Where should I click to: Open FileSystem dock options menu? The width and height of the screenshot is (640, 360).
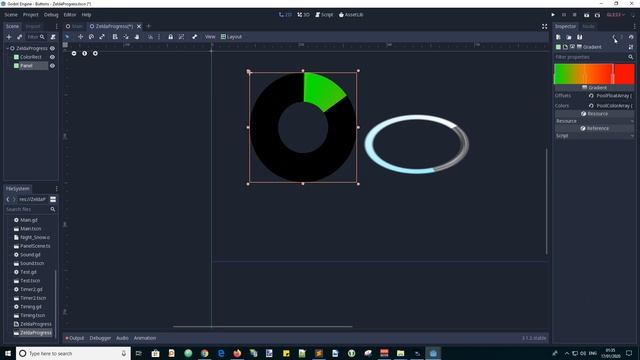pos(56,189)
